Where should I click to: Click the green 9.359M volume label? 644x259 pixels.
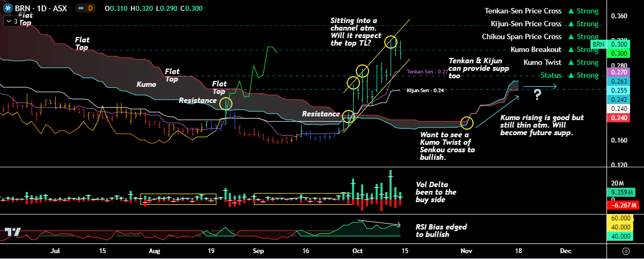pyautogui.click(x=620, y=193)
